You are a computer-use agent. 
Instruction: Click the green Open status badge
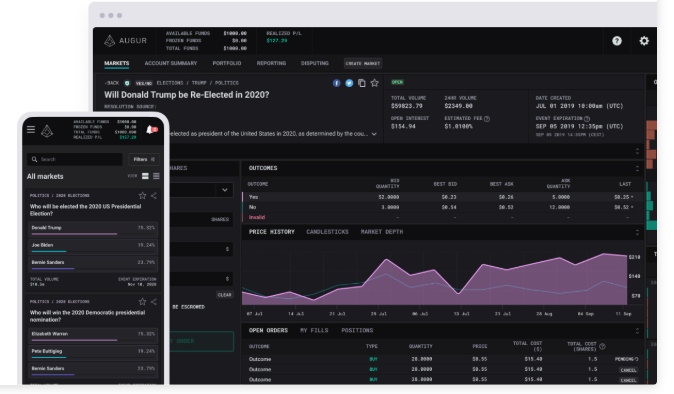[397, 82]
